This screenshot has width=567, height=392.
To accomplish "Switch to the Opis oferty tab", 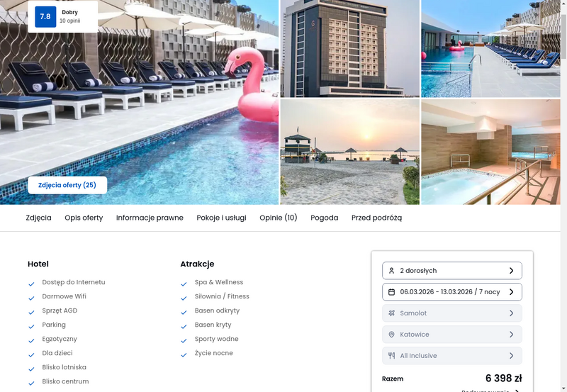I will point(84,218).
